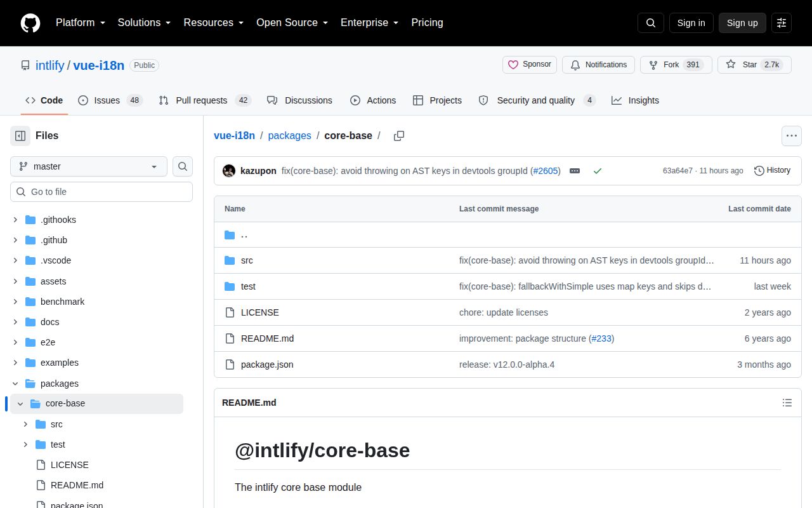Star the vue-i18n repository
This screenshot has height=508, width=812.
coord(754,65)
